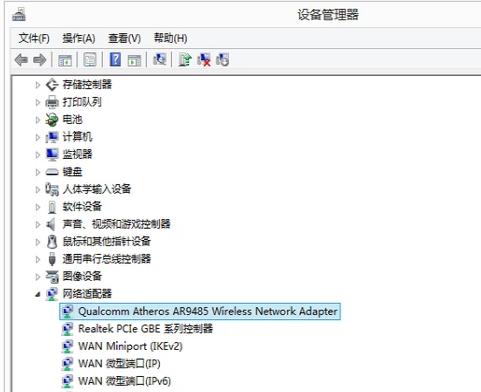Click the 存储控制器 label

click(x=87, y=85)
